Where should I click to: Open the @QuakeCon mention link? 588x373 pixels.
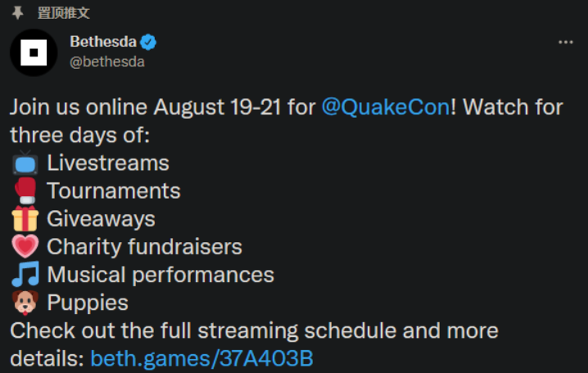pos(386,107)
